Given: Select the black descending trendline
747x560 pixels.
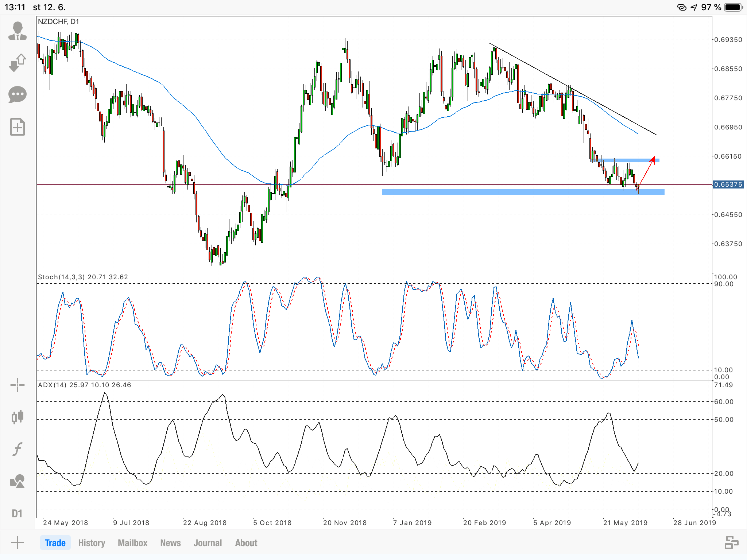Looking at the screenshot, I should [573, 89].
